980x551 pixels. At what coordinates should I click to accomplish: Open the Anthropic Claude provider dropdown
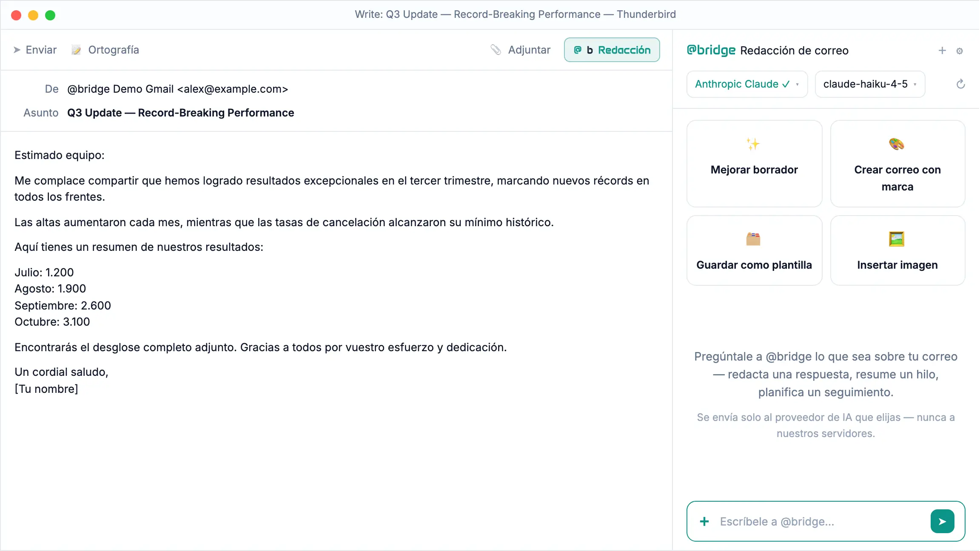click(747, 84)
